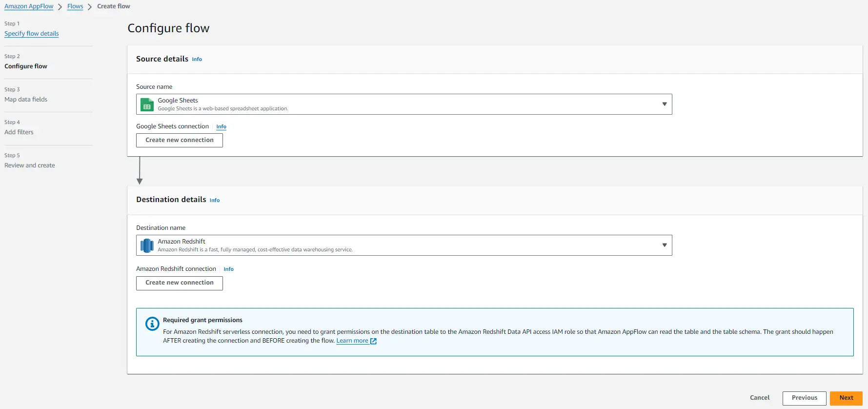This screenshot has width=868, height=409.
Task: Click the Google Sheets spreadsheet icon
Action: pyautogui.click(x=147, y=104)
